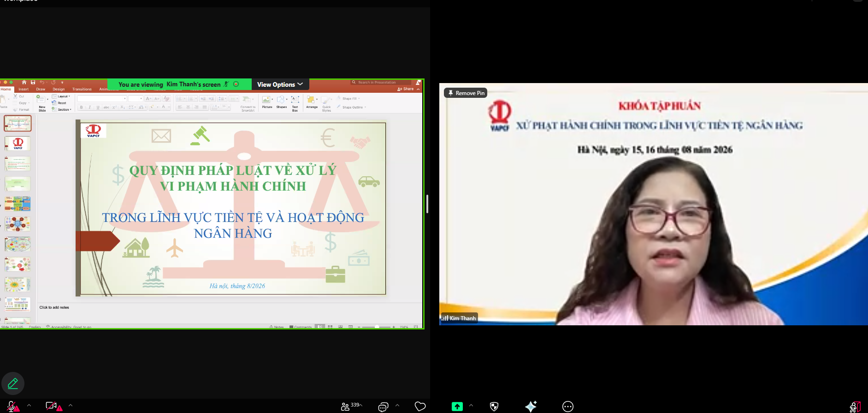Viewport: 868px width, 413px height.
Task: Toggle Bold formatting in ribbon
Action: coord(82,107)
